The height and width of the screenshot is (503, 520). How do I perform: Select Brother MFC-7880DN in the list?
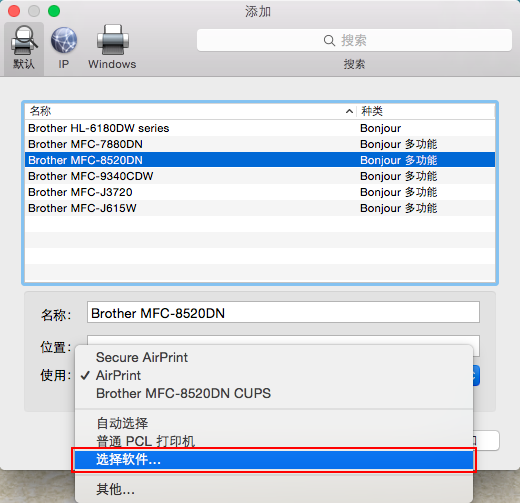pos(260,144)
